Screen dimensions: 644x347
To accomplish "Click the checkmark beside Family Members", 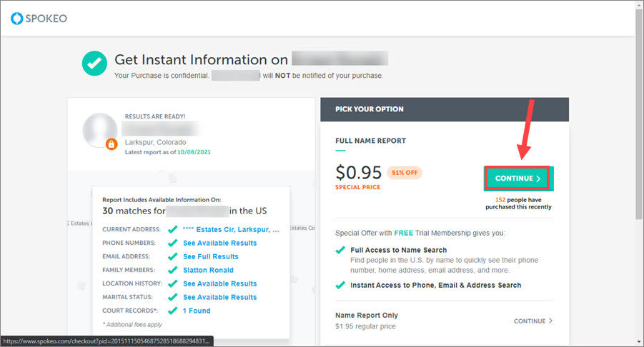I will pos(172,270).
